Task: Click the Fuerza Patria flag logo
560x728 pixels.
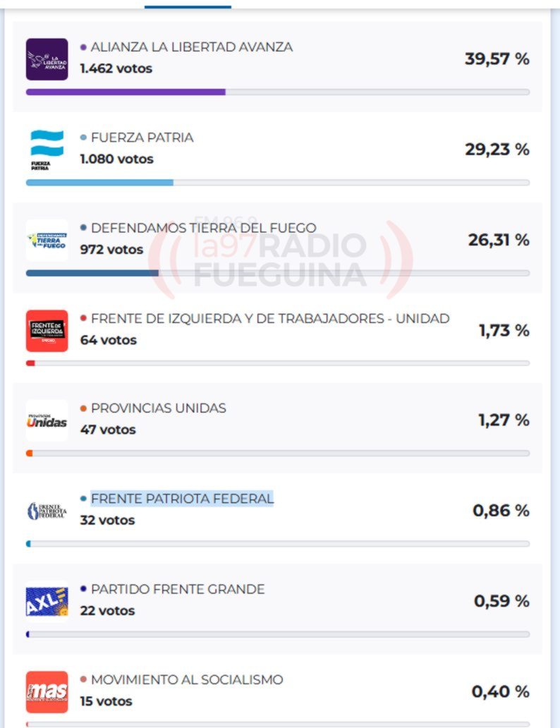Action: 47,150
